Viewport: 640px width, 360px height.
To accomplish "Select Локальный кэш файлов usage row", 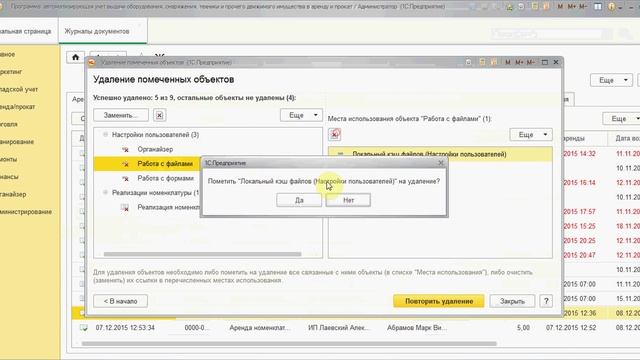I will pyautogui.click(x=440, y=154).
